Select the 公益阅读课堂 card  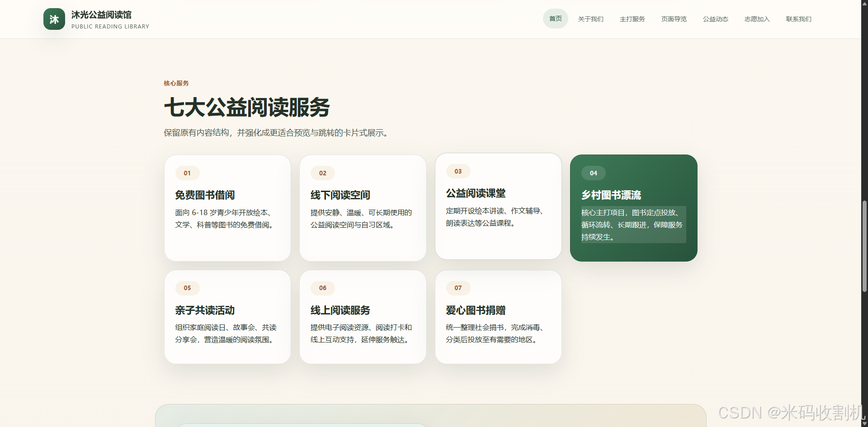tap(498, 206)
